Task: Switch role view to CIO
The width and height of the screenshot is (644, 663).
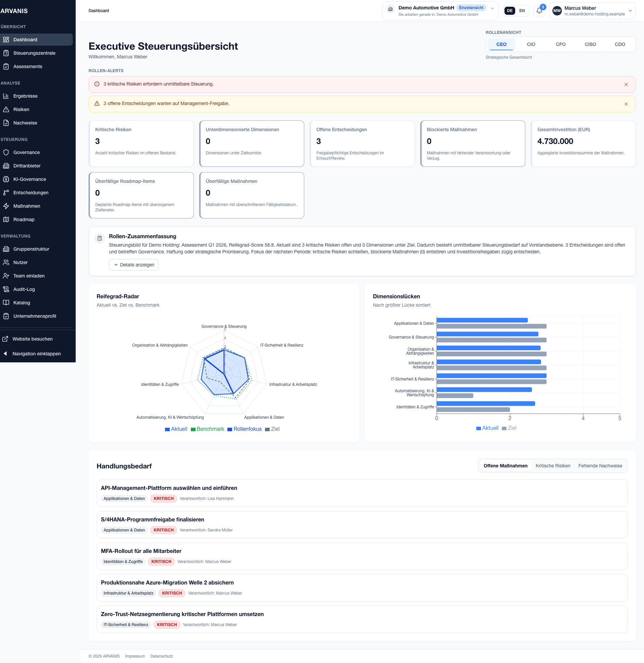Action: click(x=531, y=44)
